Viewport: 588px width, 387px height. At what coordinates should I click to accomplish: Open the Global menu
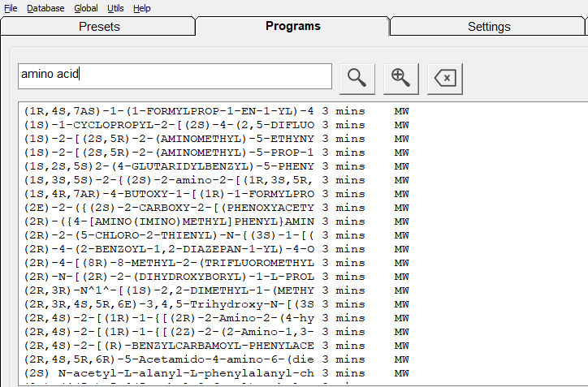[85, 8]
